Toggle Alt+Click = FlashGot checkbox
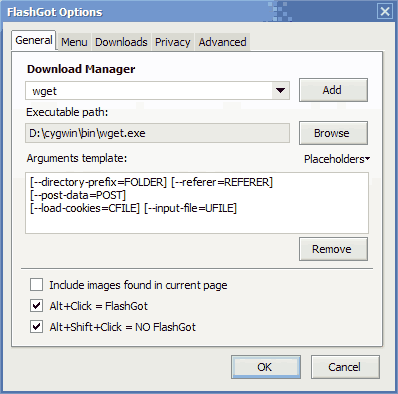Image resolution: width=398 pixels, height=394 pixels. (36, 306)
